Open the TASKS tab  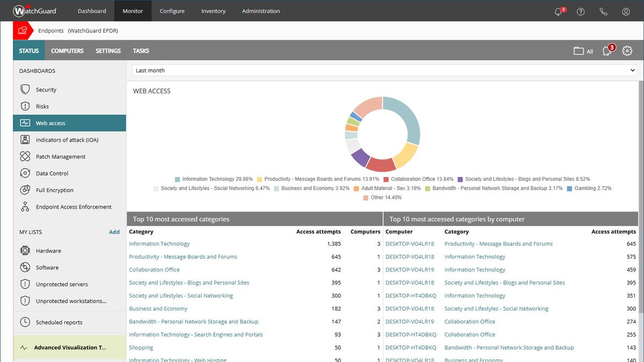141,50
